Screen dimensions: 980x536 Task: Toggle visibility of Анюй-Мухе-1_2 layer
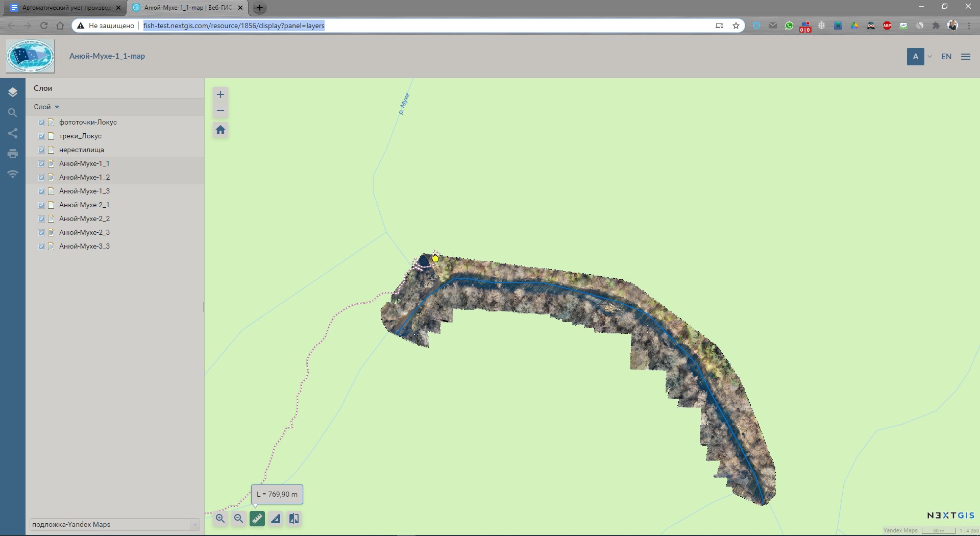[x=41, y=178]
